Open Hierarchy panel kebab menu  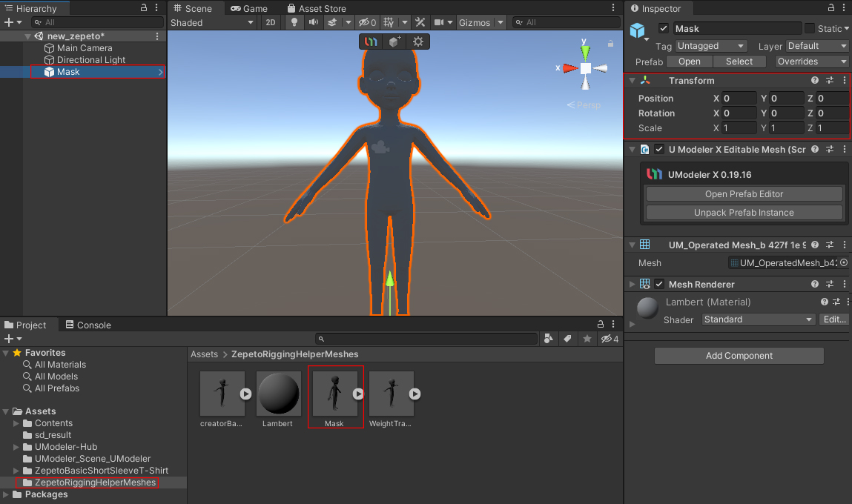[x=156, y=7]
